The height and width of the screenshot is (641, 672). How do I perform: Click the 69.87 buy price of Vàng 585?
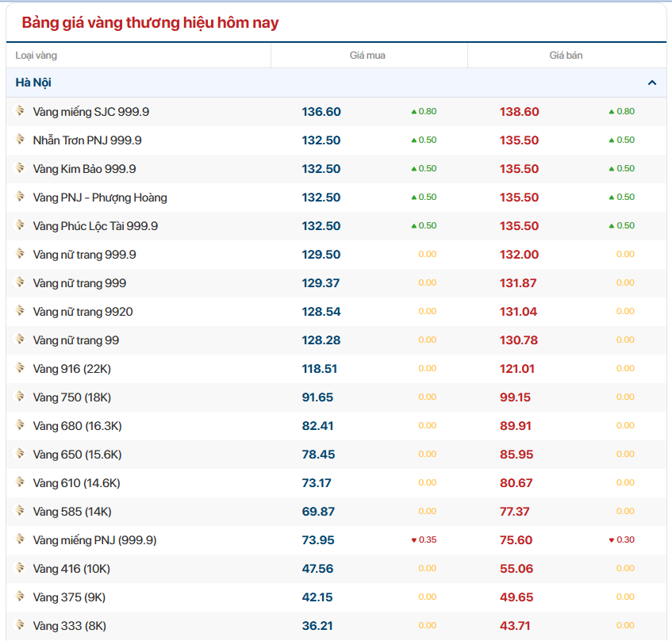click(x=318, y=512)
